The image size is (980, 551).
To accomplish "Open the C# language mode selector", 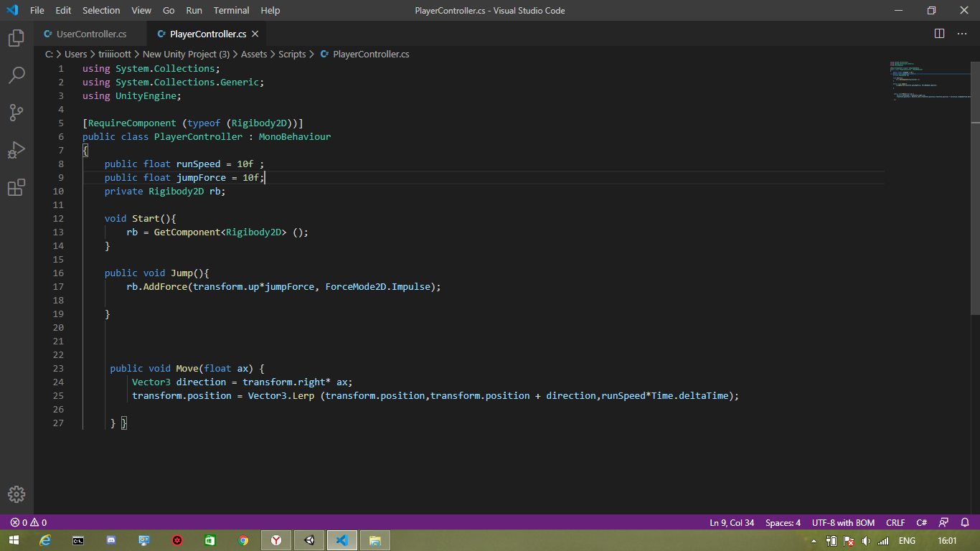I will coord(922,523).
